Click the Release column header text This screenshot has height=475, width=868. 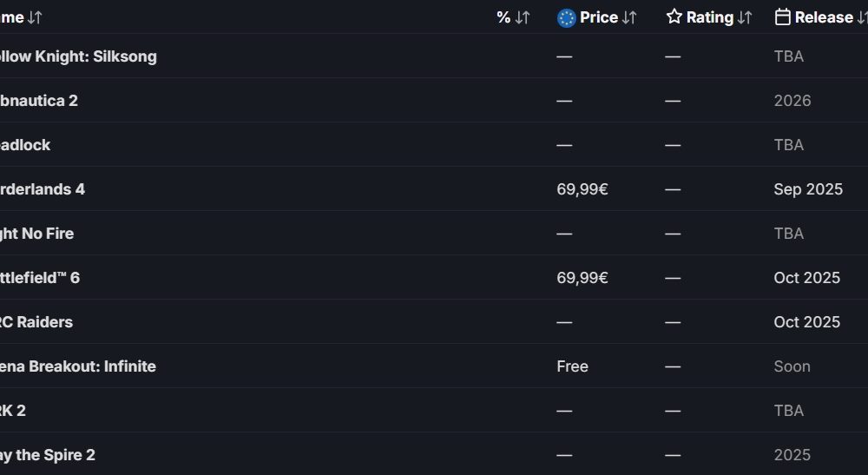click(x=824, y=17)
